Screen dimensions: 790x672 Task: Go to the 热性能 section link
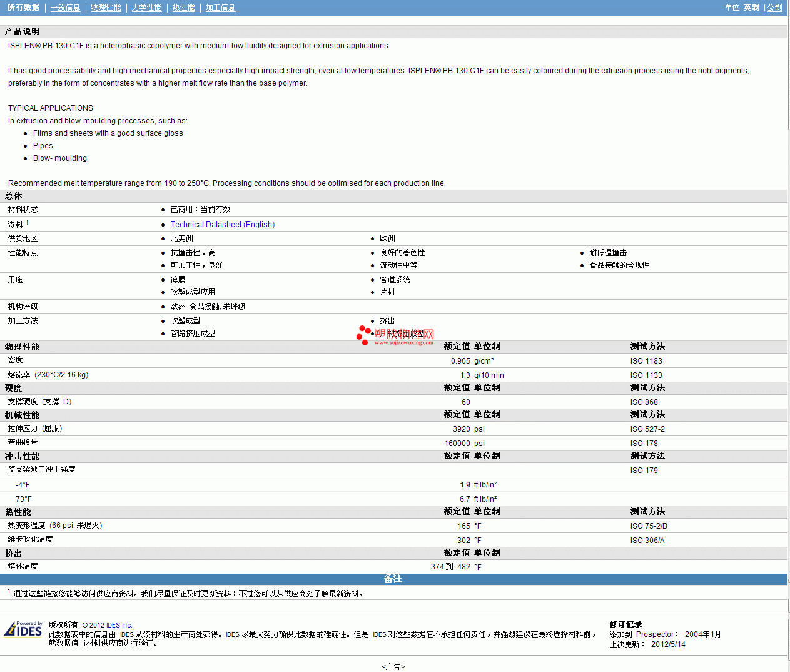(184, 8)
